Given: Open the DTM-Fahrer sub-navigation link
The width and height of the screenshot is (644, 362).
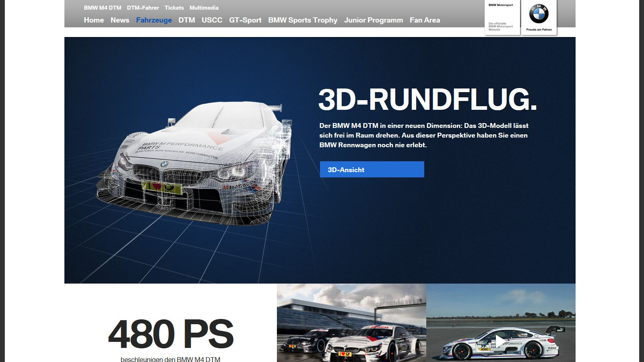Looking at the screenshot, I should coord(143,8).
